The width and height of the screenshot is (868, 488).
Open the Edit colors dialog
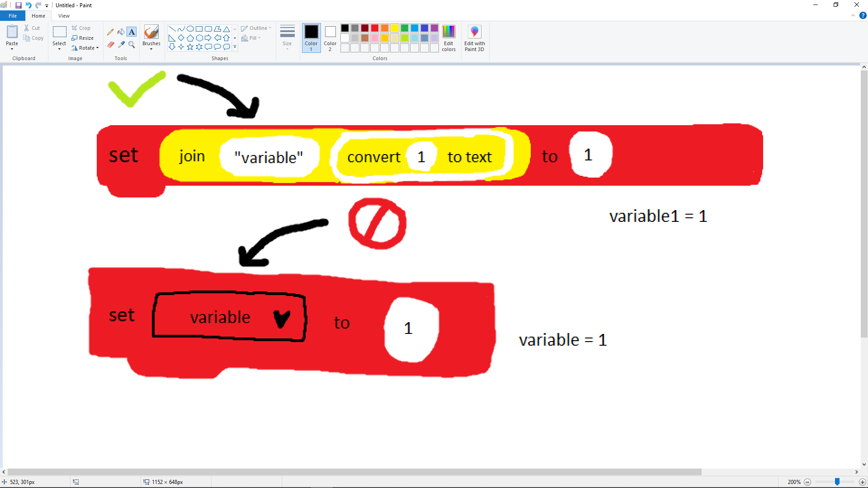click(448, 38)
